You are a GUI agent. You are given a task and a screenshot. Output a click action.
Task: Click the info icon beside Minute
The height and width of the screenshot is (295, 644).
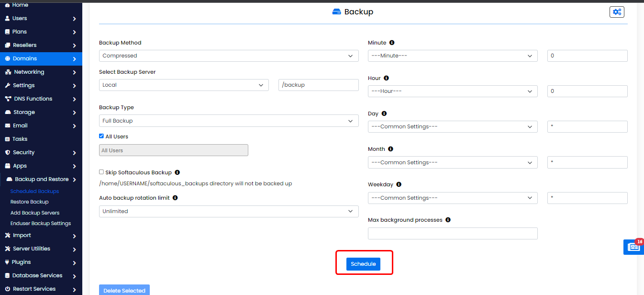392,43
